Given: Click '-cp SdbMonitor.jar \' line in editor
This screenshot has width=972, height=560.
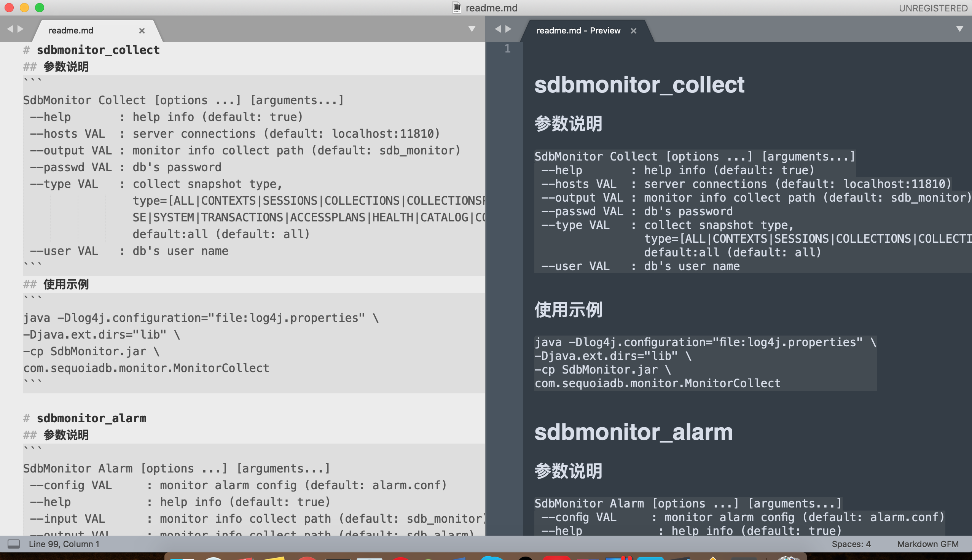Looking at the screenshot, I should (x=91, y=352).
